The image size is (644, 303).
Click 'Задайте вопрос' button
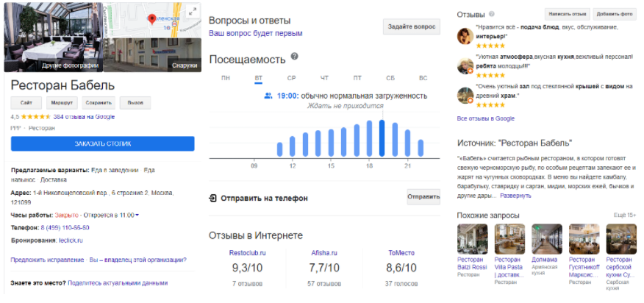pos(412,26)
